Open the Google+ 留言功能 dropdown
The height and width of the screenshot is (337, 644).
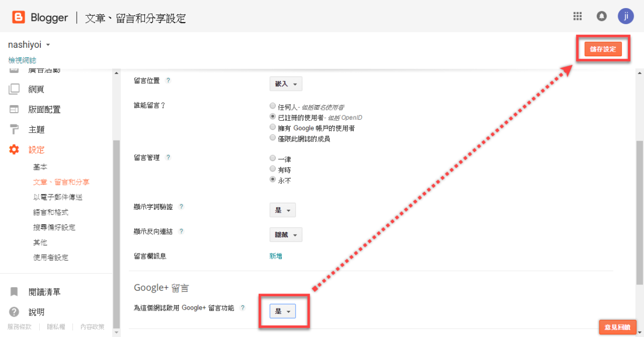[x=282, y=311]
